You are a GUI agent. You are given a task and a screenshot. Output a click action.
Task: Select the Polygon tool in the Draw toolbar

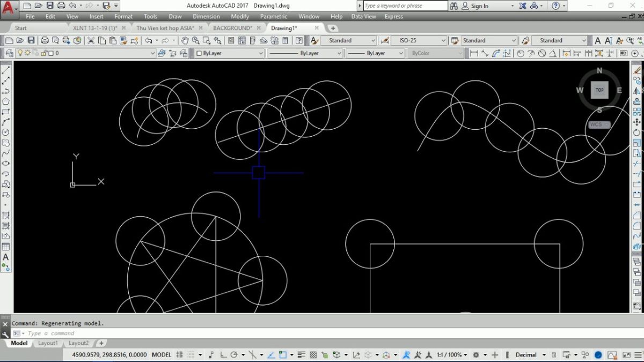coord(6,101)
